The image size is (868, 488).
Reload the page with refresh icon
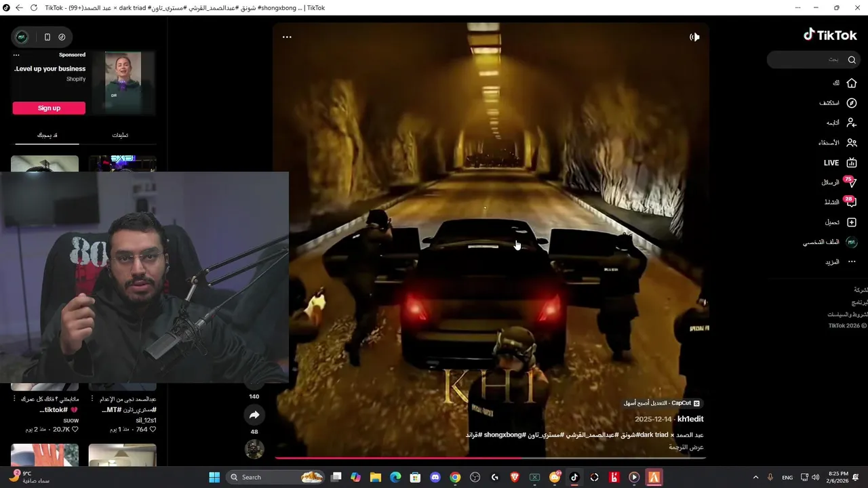tap(34, 7)
